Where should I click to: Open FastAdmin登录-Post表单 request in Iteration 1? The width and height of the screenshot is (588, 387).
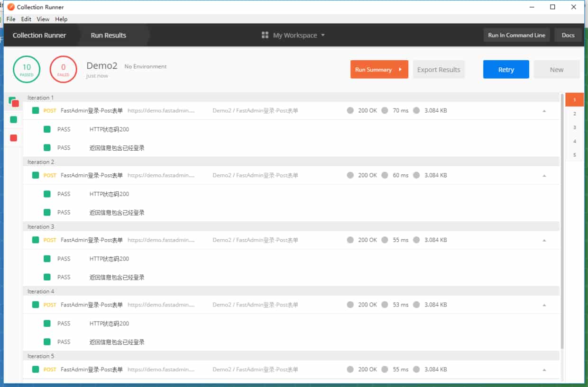tap(92, 110)
